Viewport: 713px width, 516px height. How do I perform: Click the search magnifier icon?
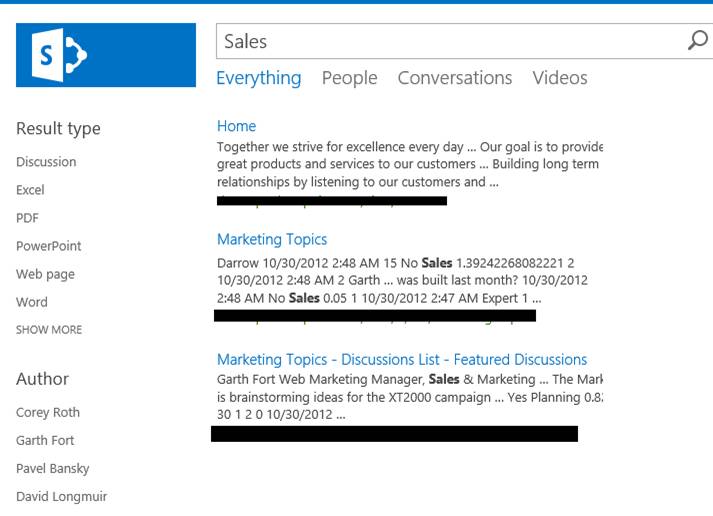coord(697,40)
